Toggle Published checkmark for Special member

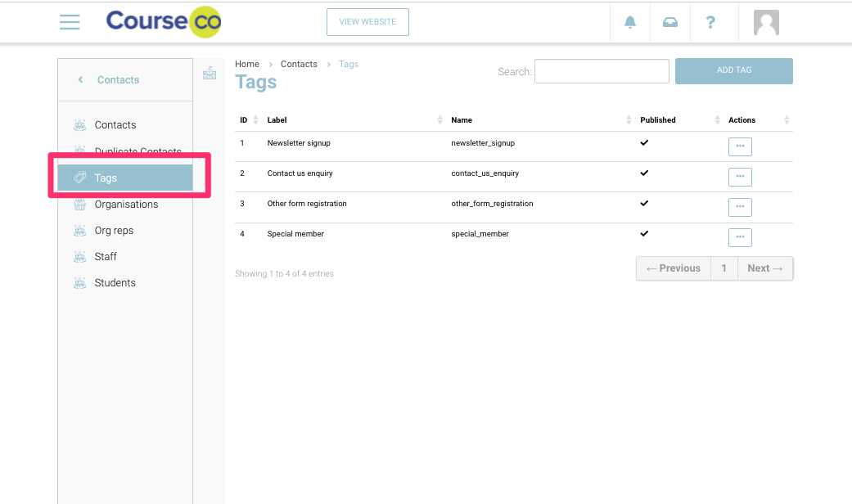click(644, 233)
